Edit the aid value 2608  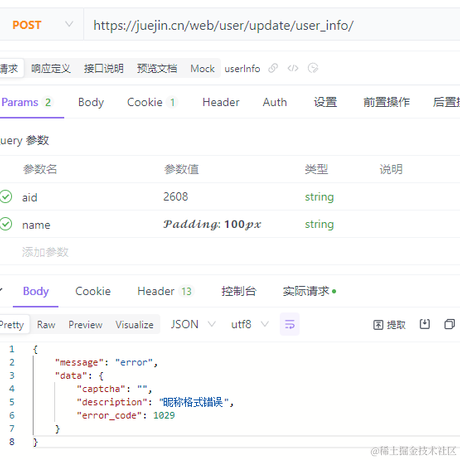coord(176,197)
